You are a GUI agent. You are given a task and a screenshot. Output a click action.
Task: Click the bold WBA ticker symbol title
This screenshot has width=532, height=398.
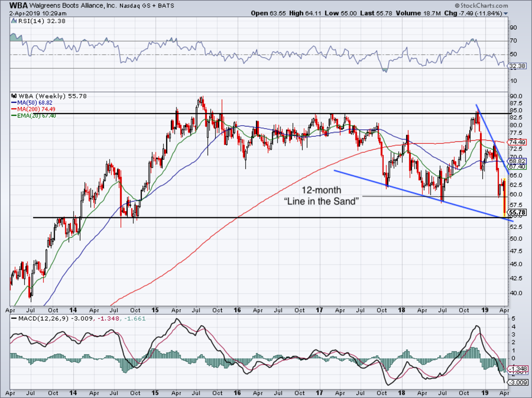[x=18, y=6]
